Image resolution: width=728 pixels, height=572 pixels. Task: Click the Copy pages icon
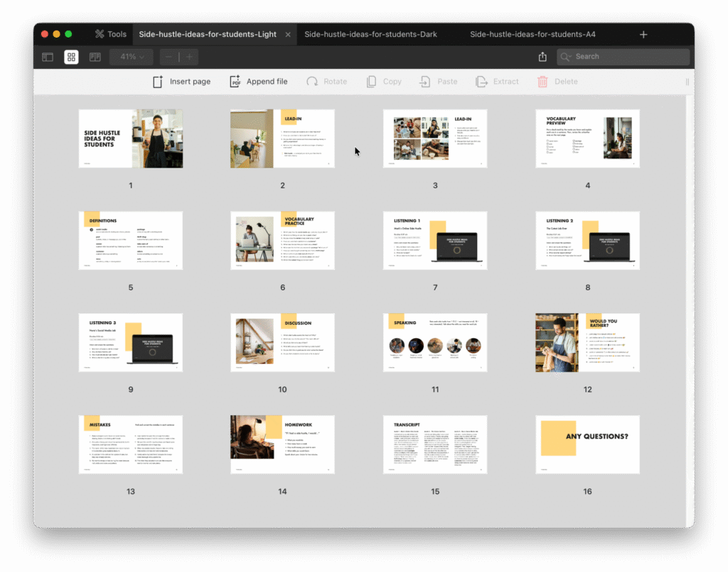pyautogui.click(x=370, y=81)
